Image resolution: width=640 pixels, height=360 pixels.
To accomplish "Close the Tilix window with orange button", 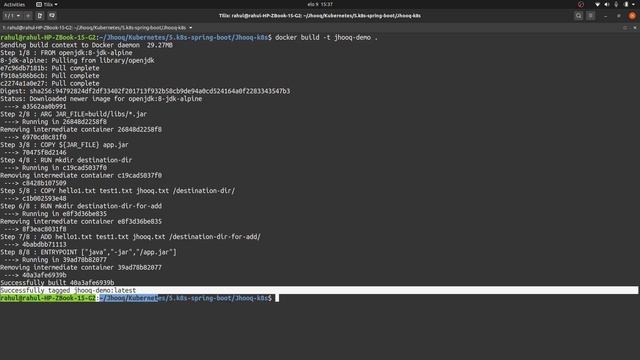I will tap(632, 16).
